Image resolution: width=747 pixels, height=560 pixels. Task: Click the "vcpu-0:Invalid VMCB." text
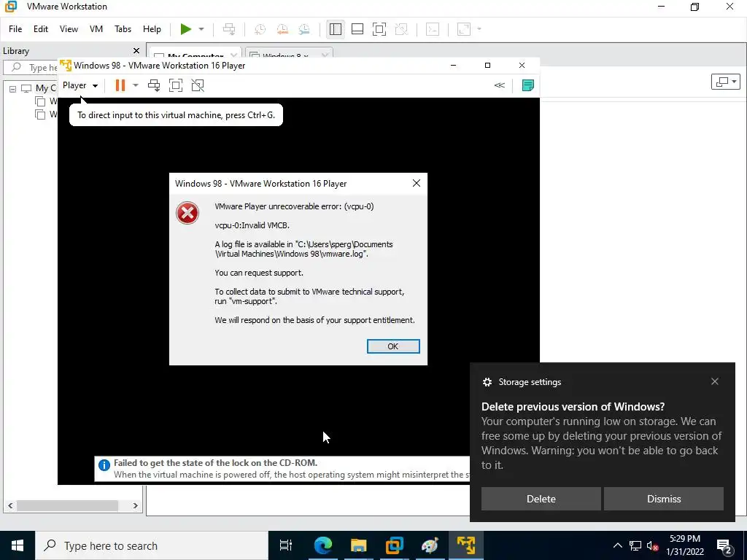(x=252, y=225)
